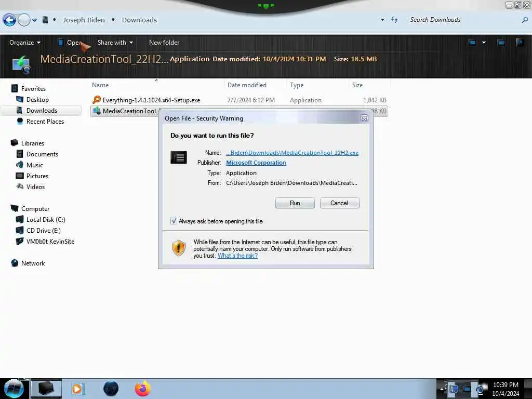Screen dimensions: 532x399
Task: Click the search magnifier icon
Action: click(525, 20)
